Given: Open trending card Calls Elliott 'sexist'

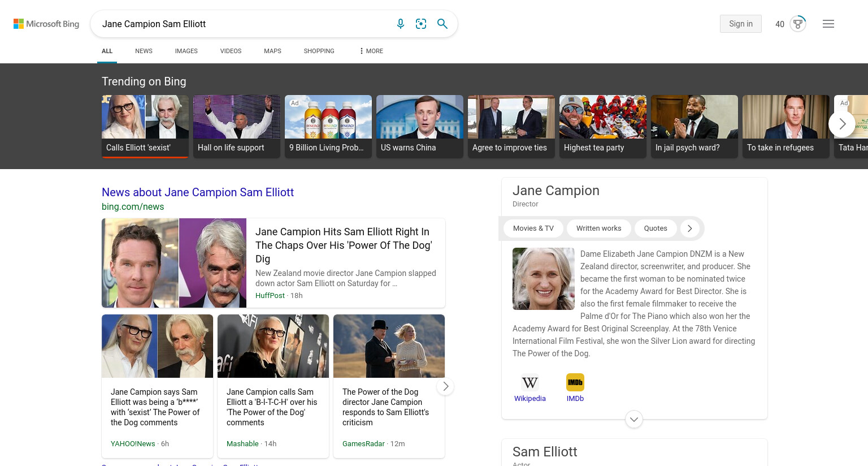Looking at the screenshot, I should click(x=145, y=126).
